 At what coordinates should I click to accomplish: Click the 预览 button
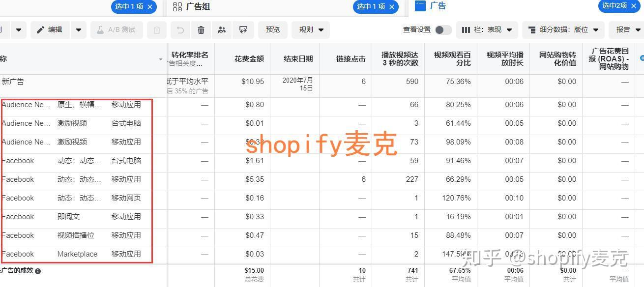[x=273, y=30]
